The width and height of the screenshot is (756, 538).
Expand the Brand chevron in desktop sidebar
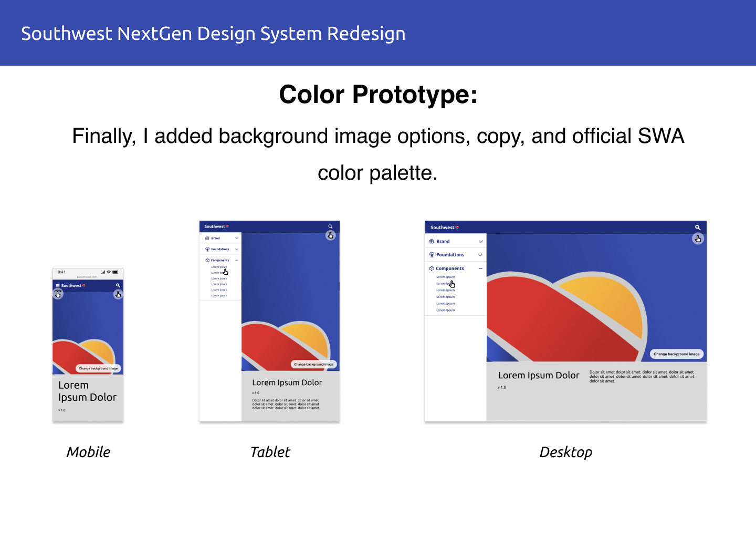(x=480, y=241)
